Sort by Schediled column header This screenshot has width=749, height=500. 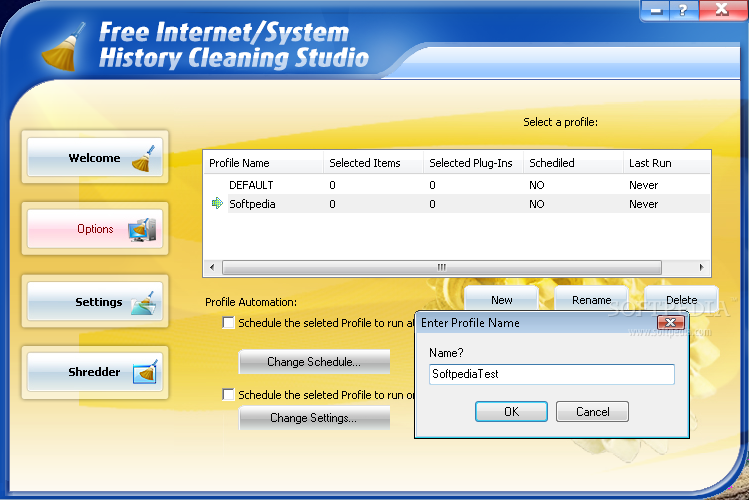573,163
